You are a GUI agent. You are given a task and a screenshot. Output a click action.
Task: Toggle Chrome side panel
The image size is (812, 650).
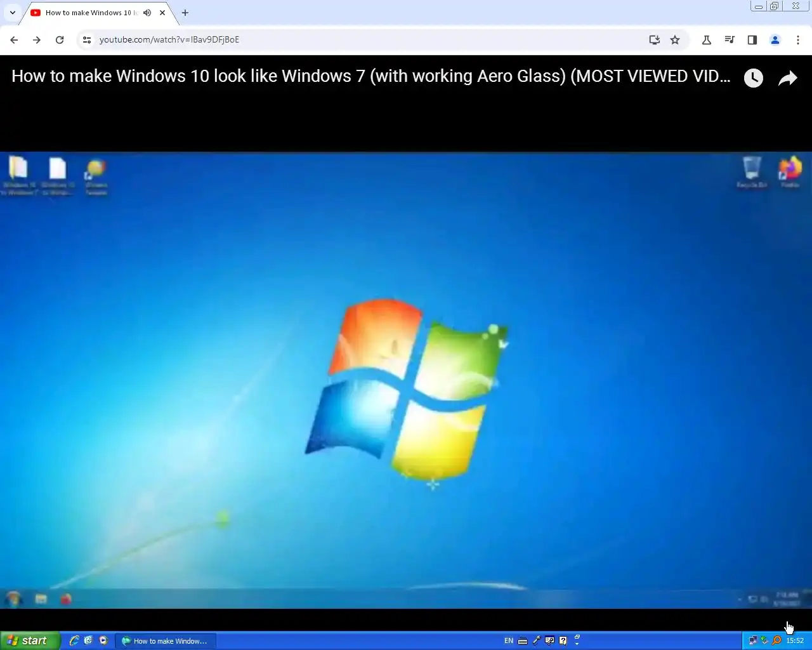[x=752, y=39]
